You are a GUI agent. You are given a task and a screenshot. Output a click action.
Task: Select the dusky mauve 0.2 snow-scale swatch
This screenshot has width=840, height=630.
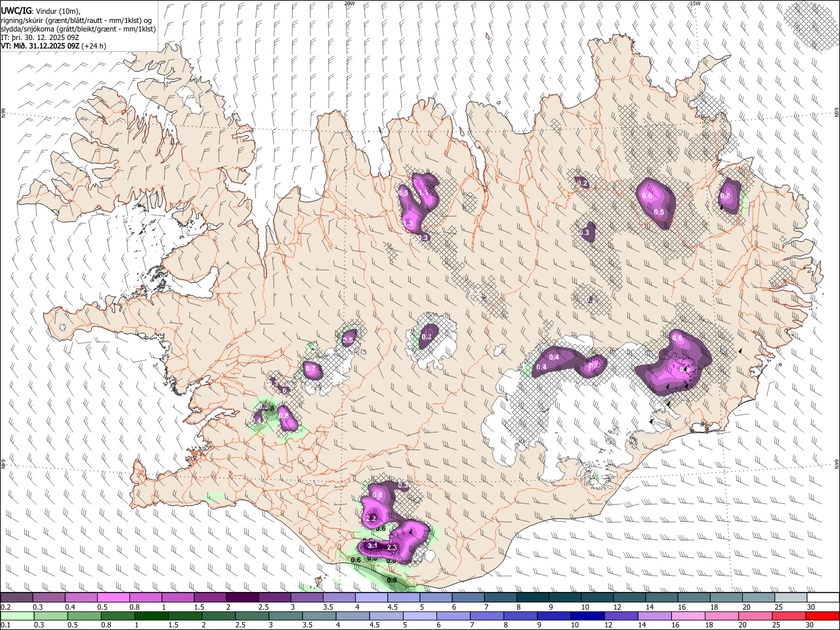click(17, 598)
